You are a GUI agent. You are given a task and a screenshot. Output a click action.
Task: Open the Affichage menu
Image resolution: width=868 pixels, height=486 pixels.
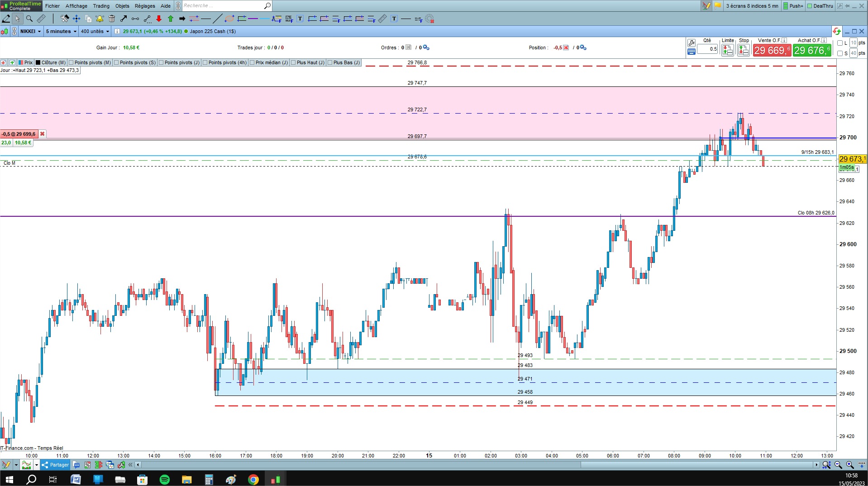click(76, 6)
